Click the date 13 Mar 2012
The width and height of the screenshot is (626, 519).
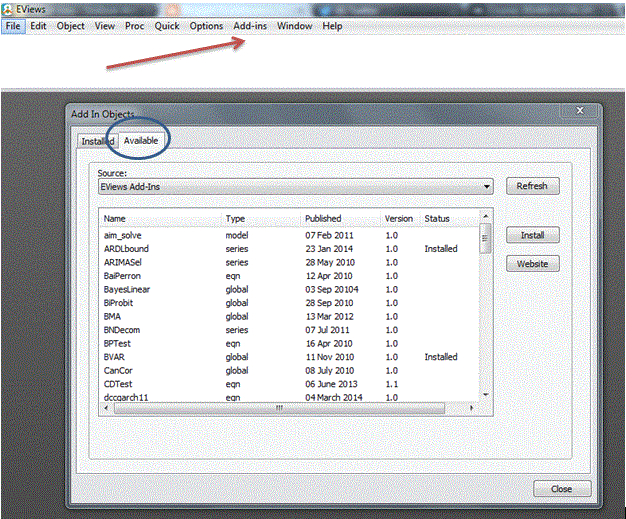point(330,317)
